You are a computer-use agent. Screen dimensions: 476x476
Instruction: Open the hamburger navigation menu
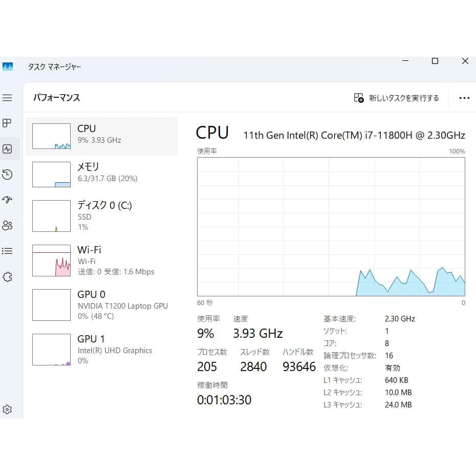pos(7,98)
